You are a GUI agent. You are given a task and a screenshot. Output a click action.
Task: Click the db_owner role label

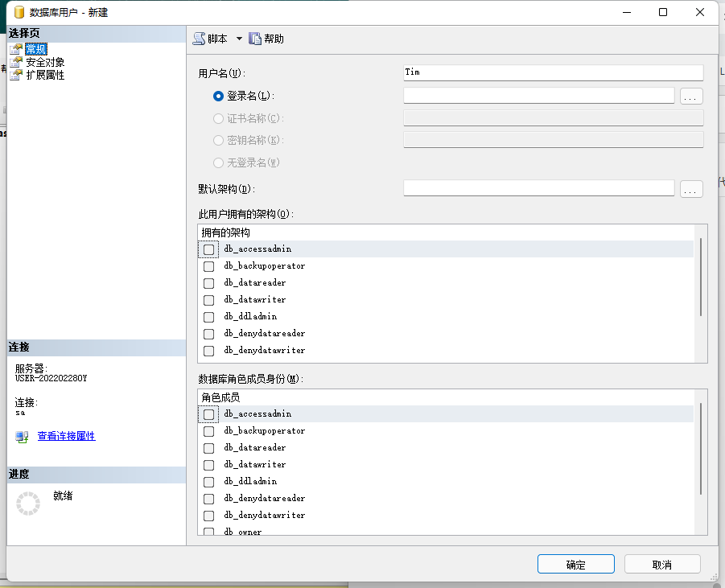coord(243,532)
